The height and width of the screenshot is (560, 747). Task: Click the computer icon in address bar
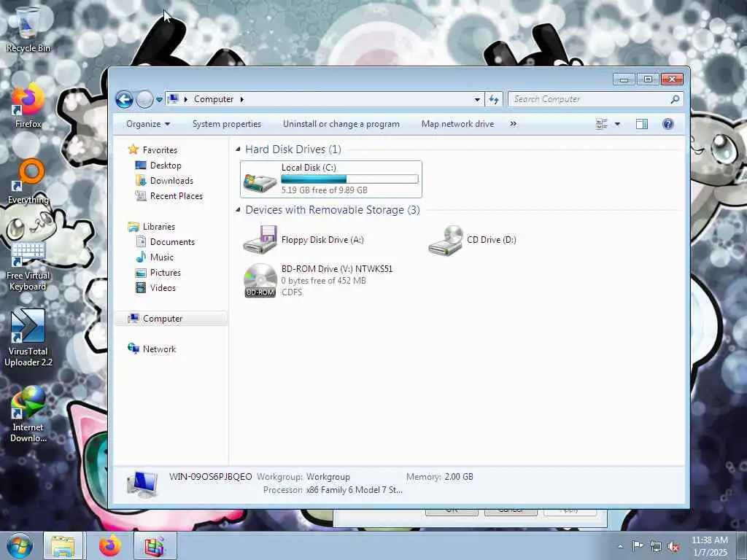pos(174,99)
